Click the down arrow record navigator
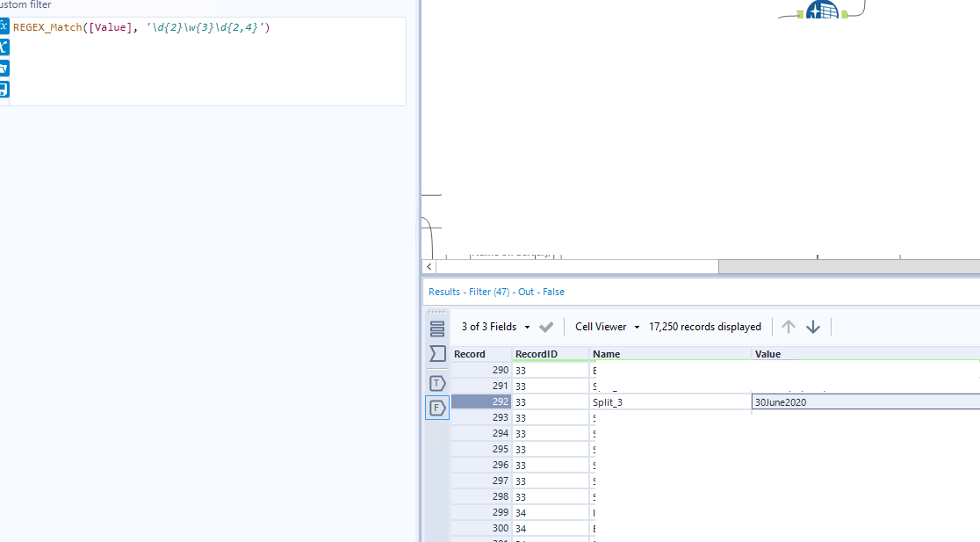Screen dimensions: 980x542 813,326
